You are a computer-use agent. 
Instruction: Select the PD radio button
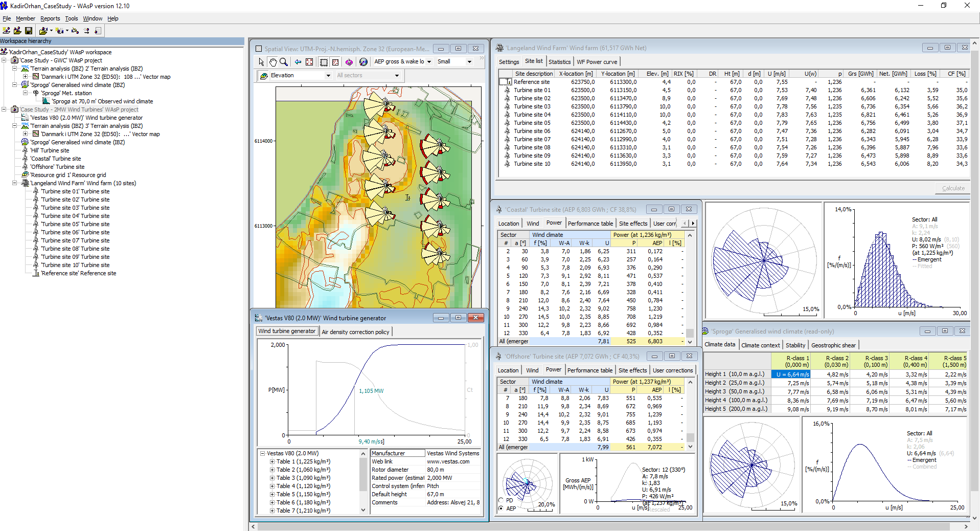click(x=501, y=500)
